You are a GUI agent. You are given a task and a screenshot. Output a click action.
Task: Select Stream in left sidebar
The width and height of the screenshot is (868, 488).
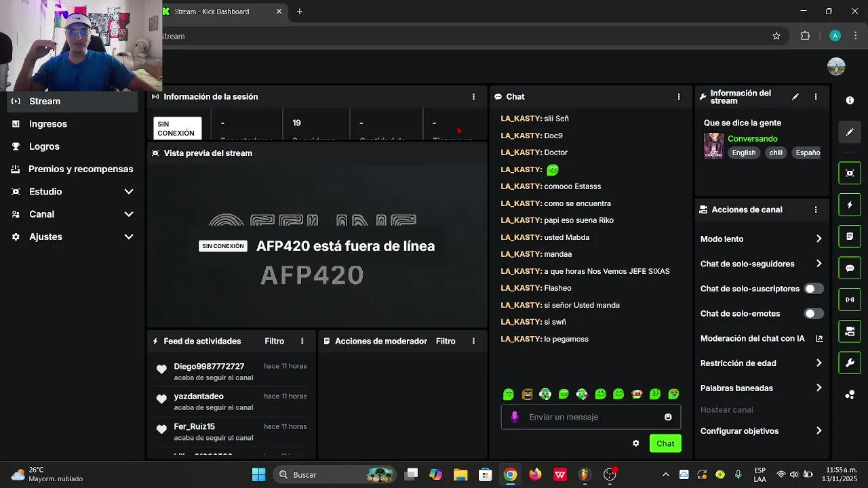[x=73, y=101]
